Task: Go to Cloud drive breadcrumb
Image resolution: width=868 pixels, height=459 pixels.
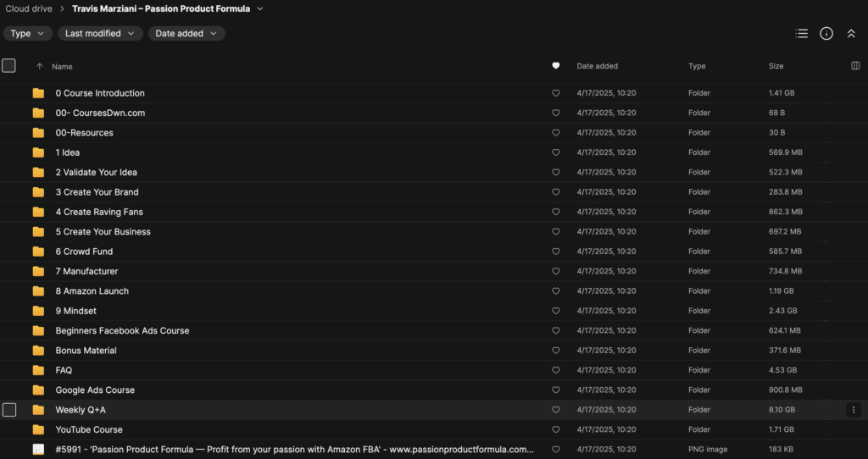Action: [29, 9]
